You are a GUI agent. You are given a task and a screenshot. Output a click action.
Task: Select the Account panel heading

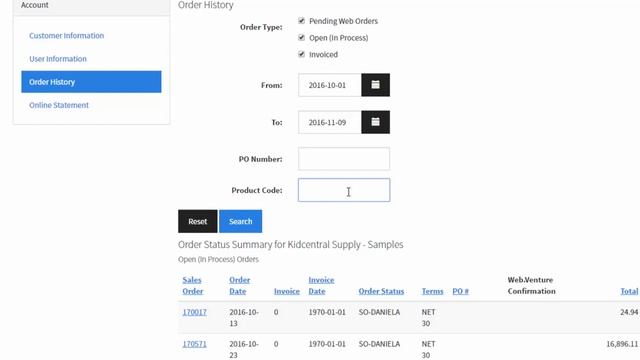(x=35, y=5)
